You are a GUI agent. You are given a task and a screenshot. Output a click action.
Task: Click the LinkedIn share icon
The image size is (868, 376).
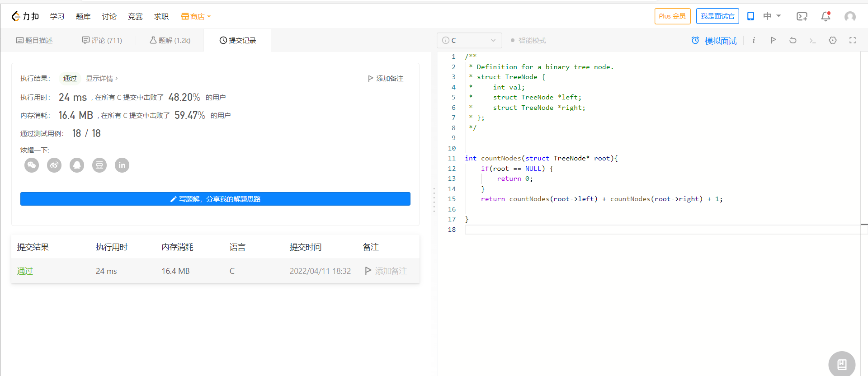[x=122, y=165]
